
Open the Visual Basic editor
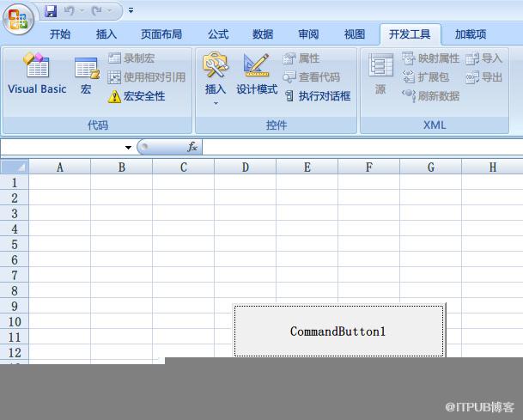37,73
